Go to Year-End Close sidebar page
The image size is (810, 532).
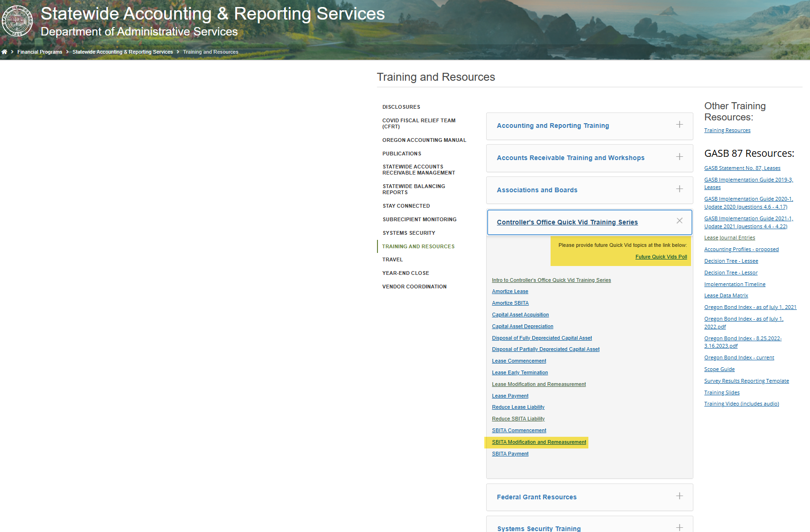click(405, 273)
